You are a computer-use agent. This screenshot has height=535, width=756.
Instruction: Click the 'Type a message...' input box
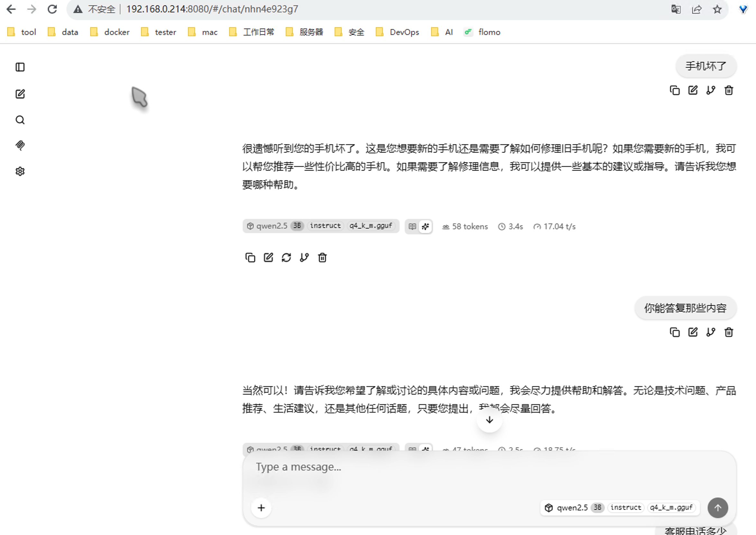click(489, 467)
